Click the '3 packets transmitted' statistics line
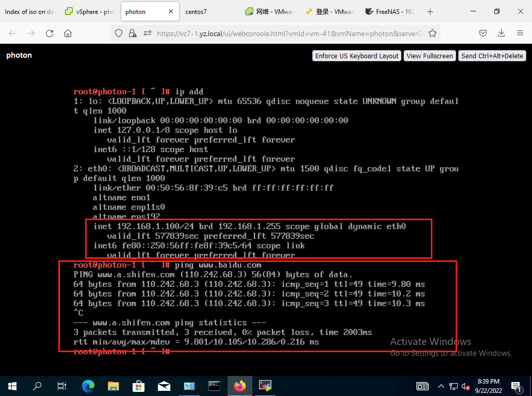 [x=222, y=332]
